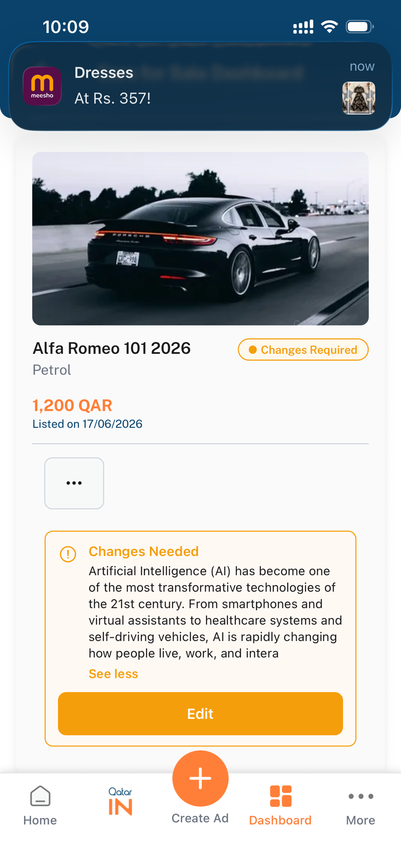Tap the Dashboard tab label
The height and width of the screenshot is (868, 401).
pyautogui.click(x=280, y=820)
